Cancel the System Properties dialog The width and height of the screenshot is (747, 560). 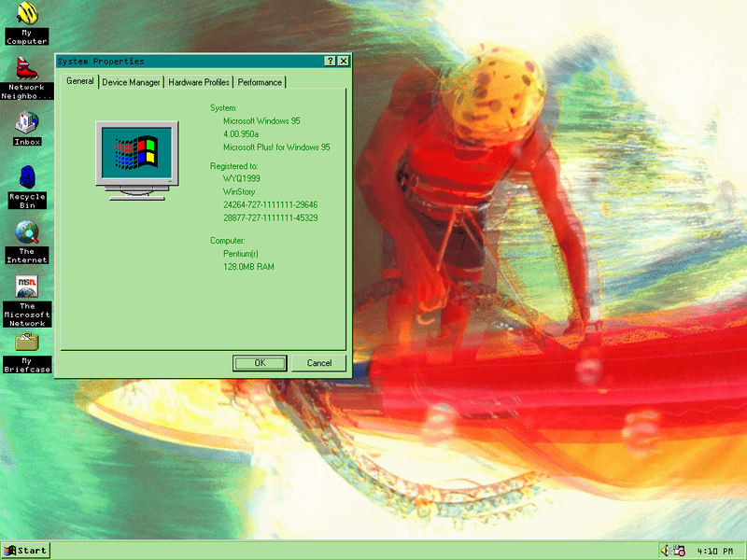(x=319, y=363)
